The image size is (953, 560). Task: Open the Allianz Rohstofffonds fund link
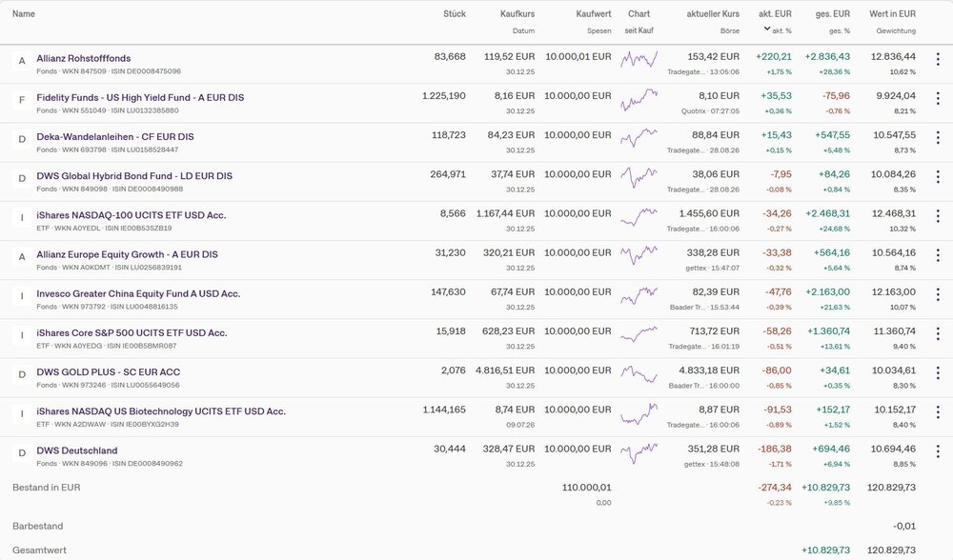click(x=84, y=58)
